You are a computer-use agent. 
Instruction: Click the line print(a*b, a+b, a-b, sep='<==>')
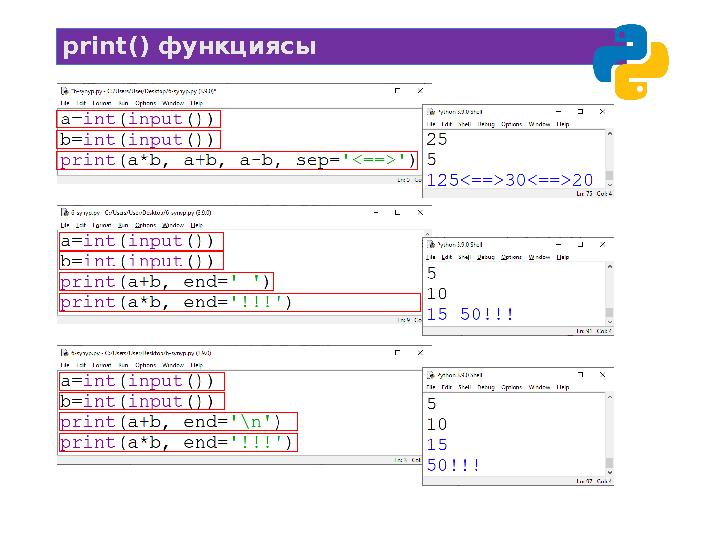point(237,160)
